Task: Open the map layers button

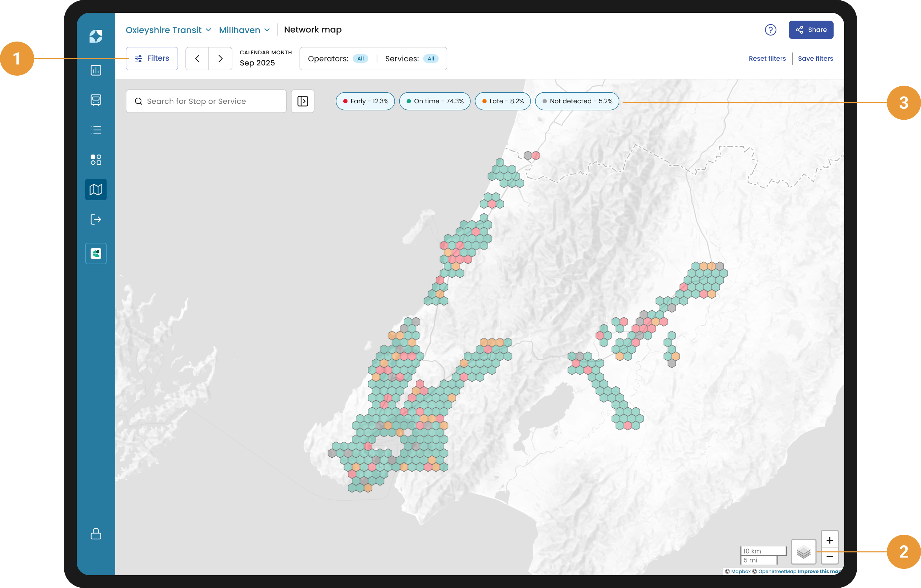Action: coord(803,552)
